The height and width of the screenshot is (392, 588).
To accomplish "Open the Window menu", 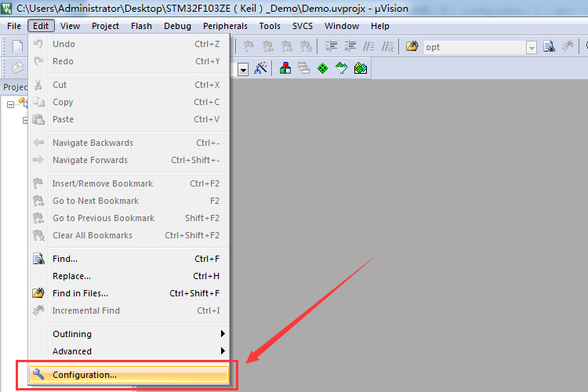I will click(342, 26).
